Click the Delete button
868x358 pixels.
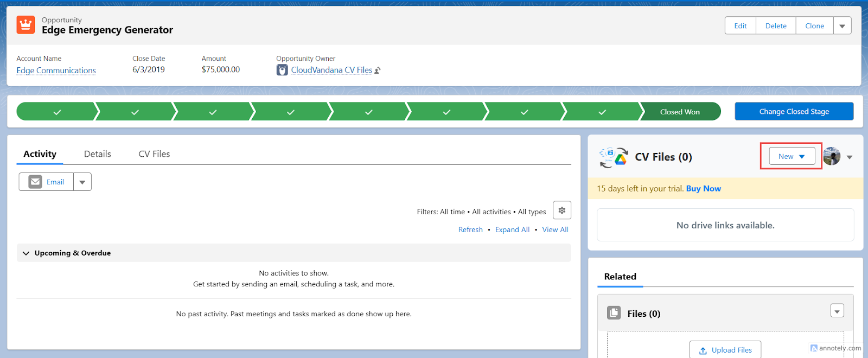click(x=776, y=25)
